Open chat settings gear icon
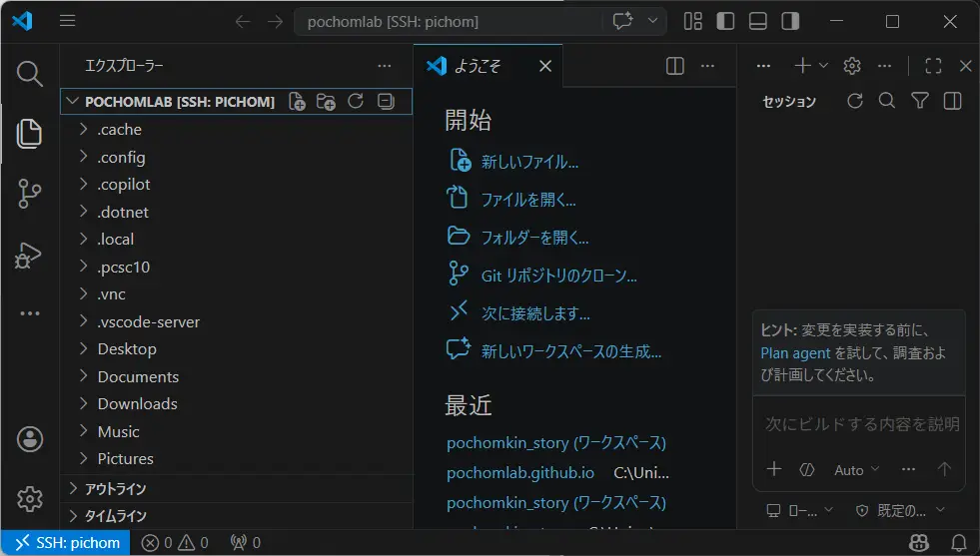This screenshot has width=980, height=556. click(x=852, y=66)
